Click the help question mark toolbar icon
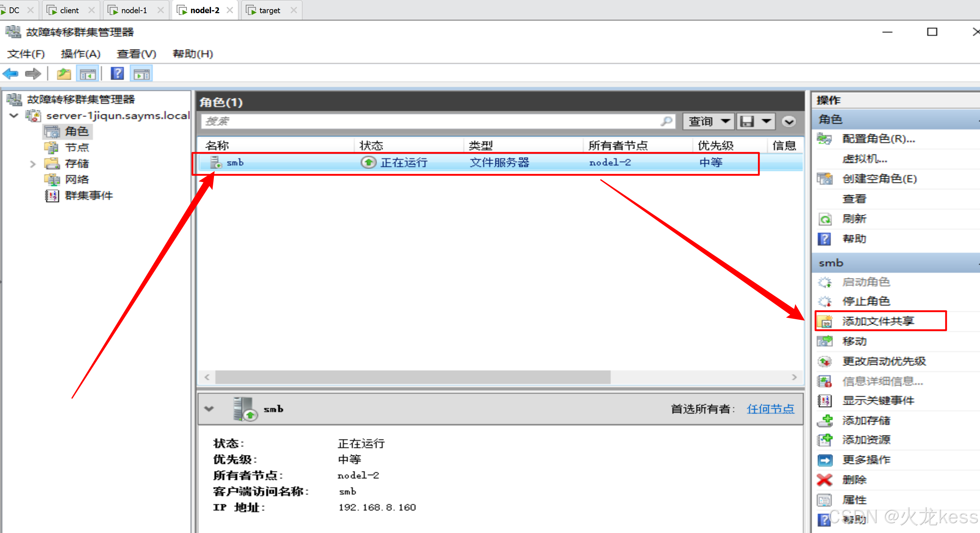The image size is (980, 533). 117,73
